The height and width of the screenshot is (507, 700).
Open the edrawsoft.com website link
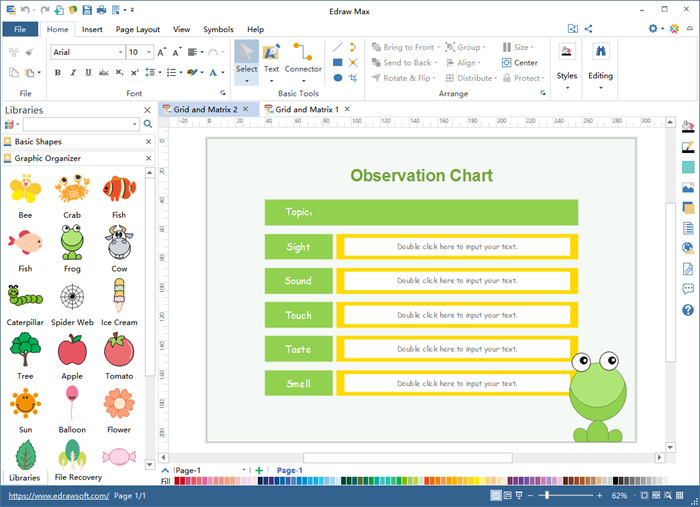click(x=58, y=496)
